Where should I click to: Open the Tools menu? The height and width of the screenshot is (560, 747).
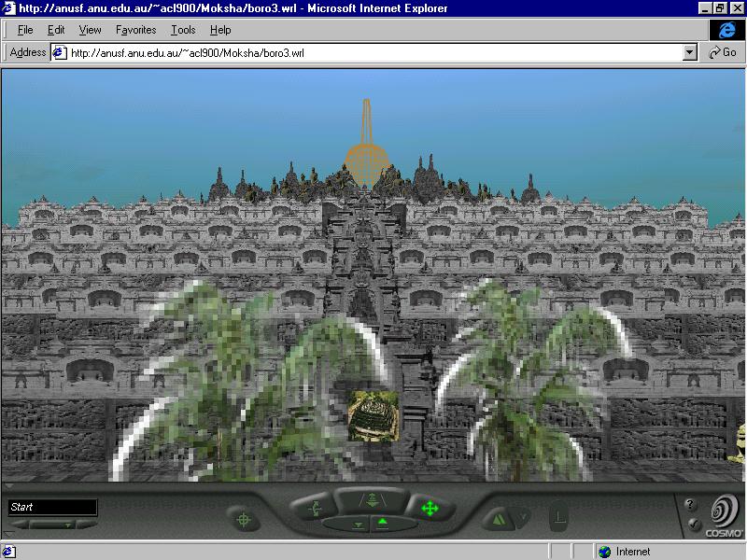[183, 30]
